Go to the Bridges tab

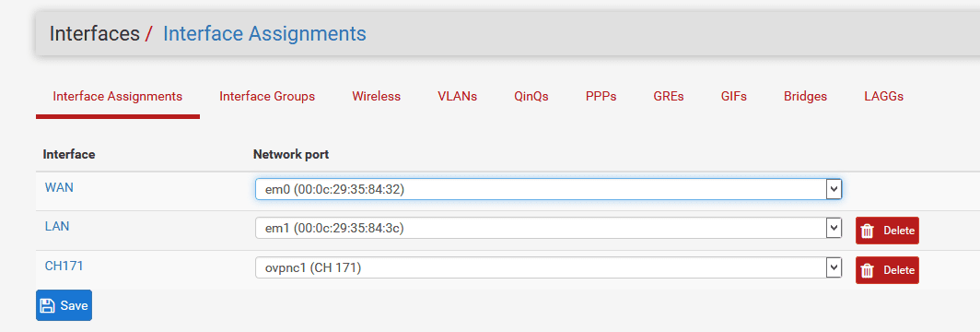pyautogui.click(x=806, y=97)
